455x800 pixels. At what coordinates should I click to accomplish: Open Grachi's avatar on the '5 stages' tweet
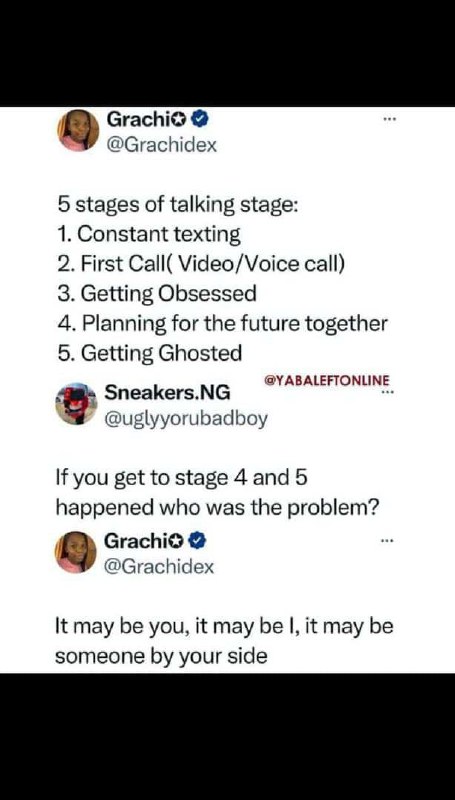click(78, 131)
